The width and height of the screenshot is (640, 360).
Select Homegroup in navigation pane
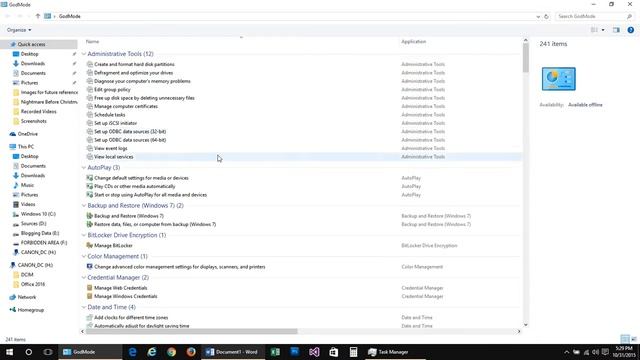point(30,310)
